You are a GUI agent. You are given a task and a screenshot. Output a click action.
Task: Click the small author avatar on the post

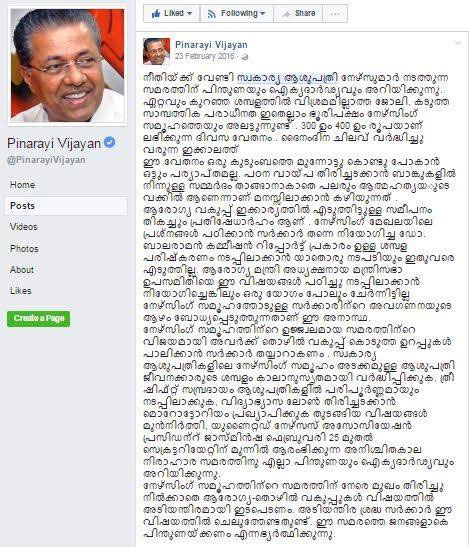pos(156,51)
